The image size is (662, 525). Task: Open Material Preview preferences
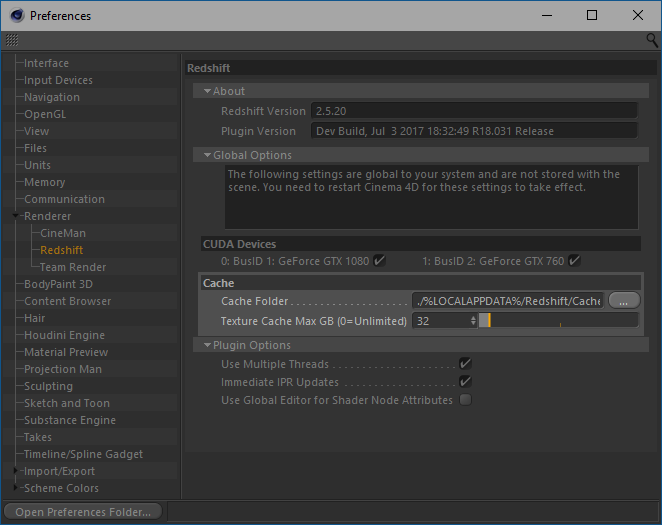66,352
